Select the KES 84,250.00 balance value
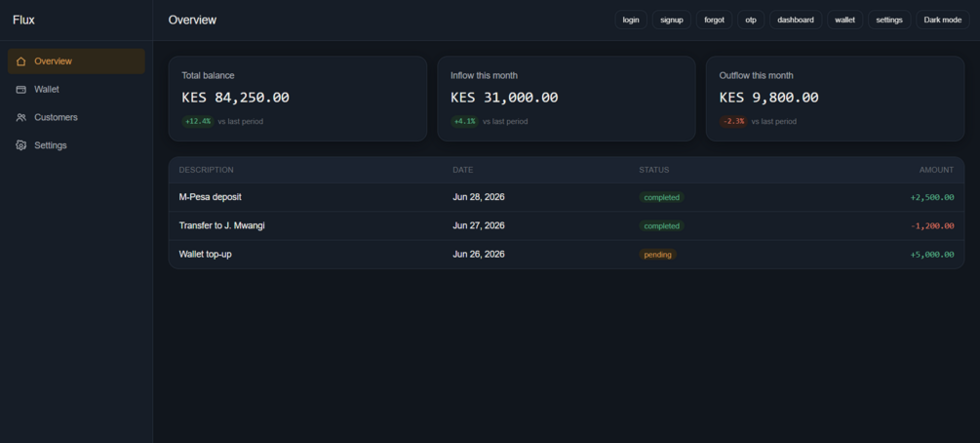The image size is (980, 443). click(236, 98)
